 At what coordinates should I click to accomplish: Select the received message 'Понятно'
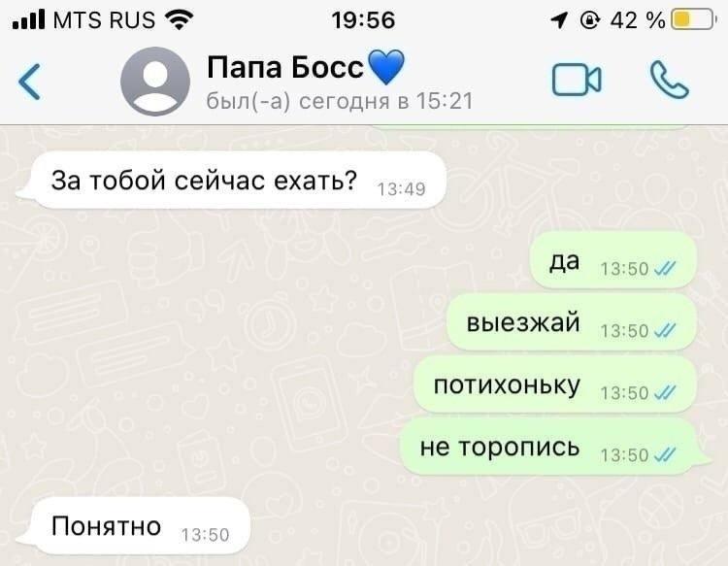134,525
